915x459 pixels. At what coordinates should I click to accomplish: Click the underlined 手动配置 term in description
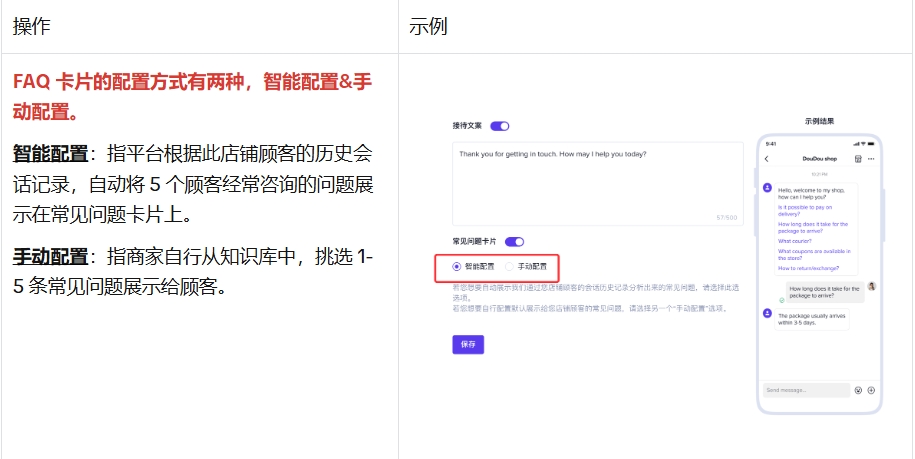[x=50, y=257]
